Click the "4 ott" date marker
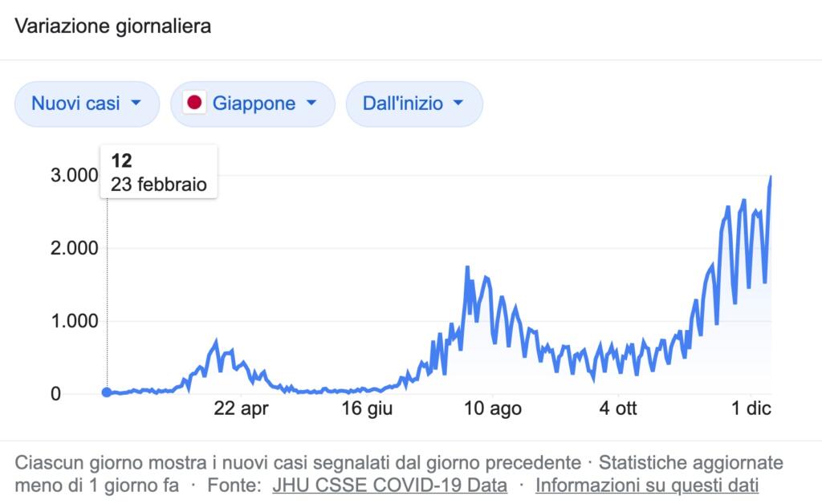The width and height of the screenshot is (822, 504). [x=618, y=409]
